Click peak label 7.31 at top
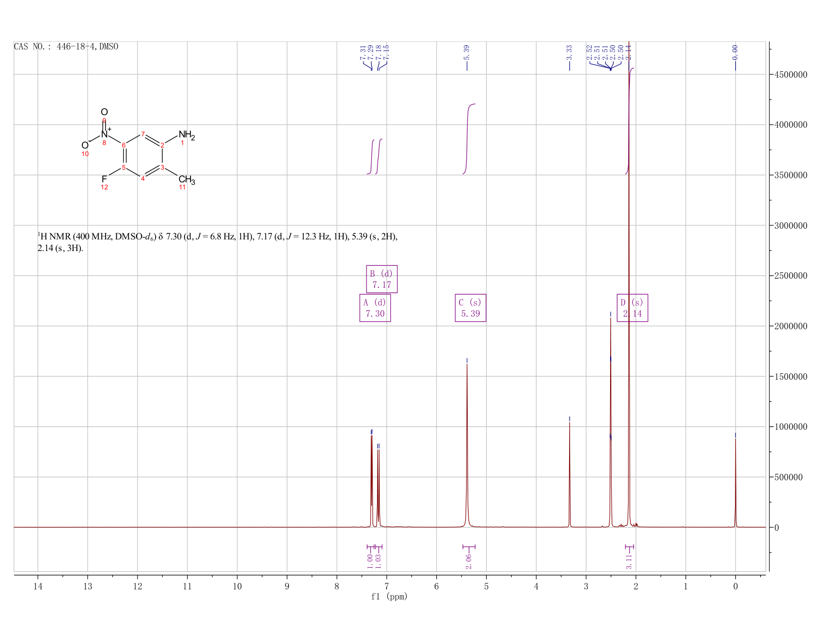The image size is (834, 644). pyautogui.click(x=363, y=52)
